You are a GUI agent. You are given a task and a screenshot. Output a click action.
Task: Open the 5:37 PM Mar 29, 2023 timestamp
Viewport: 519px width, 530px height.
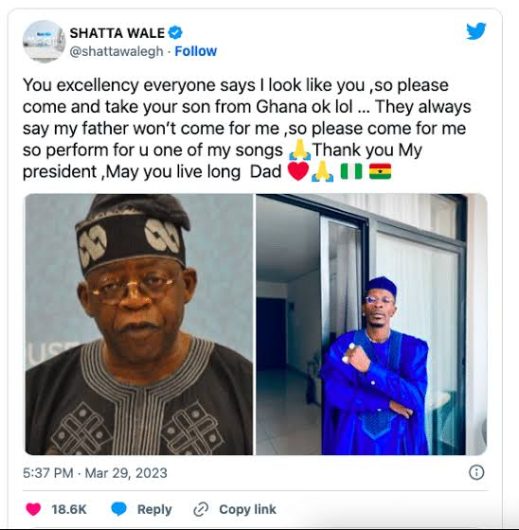pos(95,473)
